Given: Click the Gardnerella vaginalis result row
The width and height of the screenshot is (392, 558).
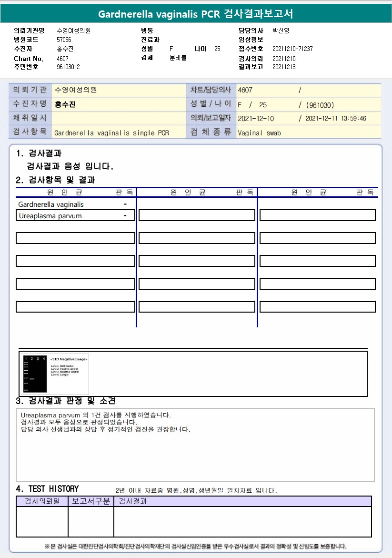Looking at the screenshot, I should [x=75, y=204].
